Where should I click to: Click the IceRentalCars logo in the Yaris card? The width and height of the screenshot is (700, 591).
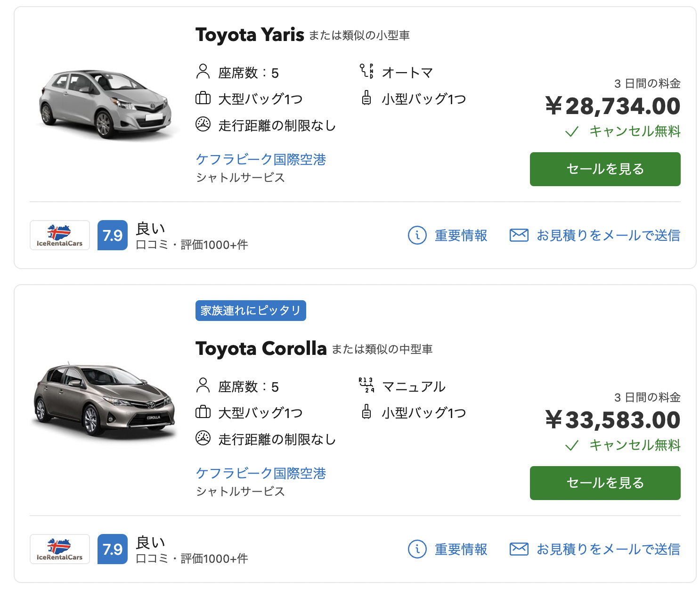point(60,235)
